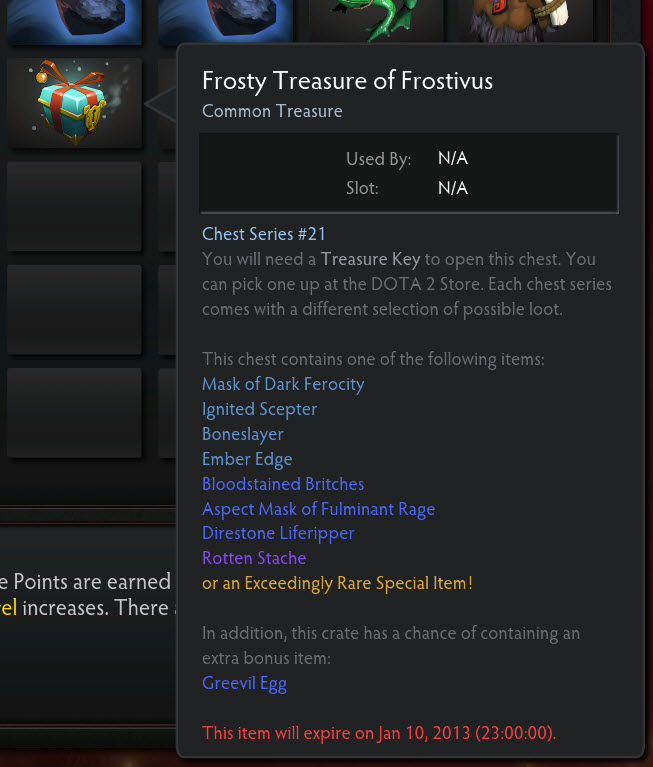Viewport: 653px width, 767px height.
Task: Open the Mask of Dark Ferocity item
Action: pyautogui.click(x=283, y=384)
